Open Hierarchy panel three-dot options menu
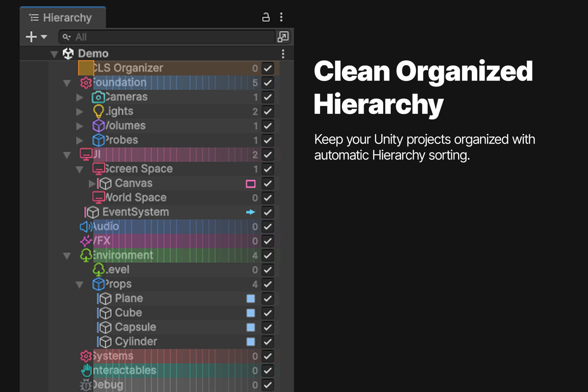 pyautogui.click(x=281, y=17)
